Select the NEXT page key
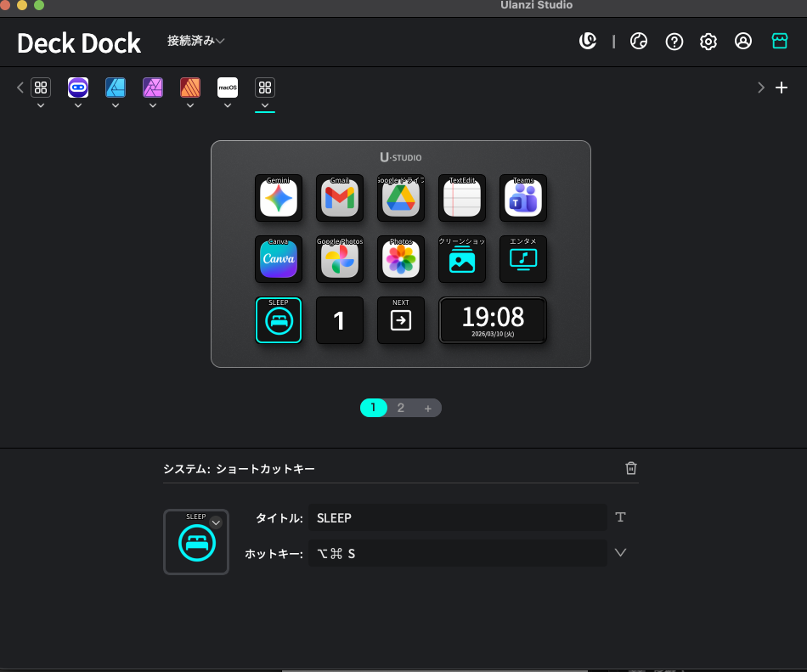The image size is (807, 672). click(x=400, y=320)
